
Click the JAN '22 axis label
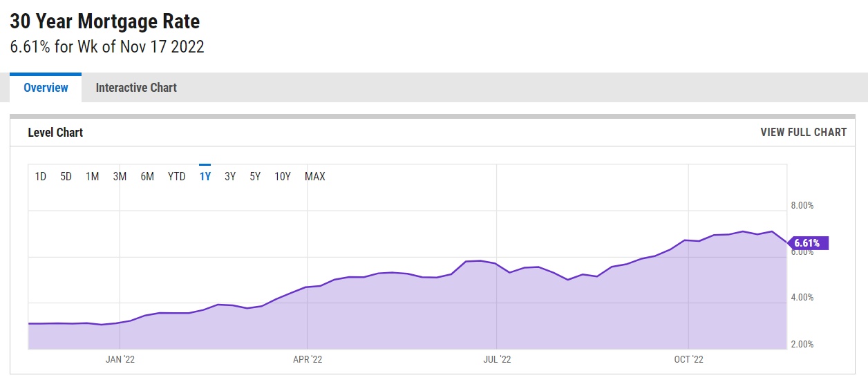[120, 359]
